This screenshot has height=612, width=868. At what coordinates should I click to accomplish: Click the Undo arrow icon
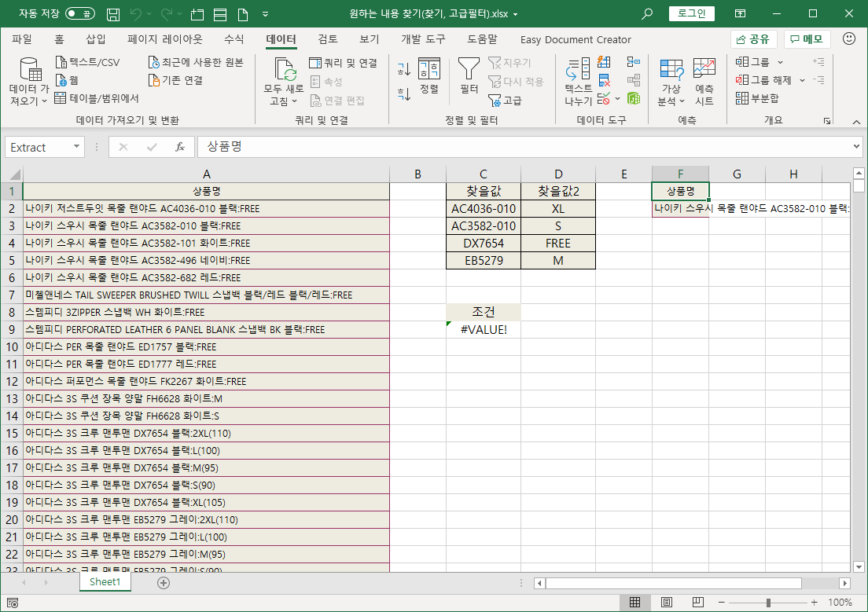[x=136, y=14]
